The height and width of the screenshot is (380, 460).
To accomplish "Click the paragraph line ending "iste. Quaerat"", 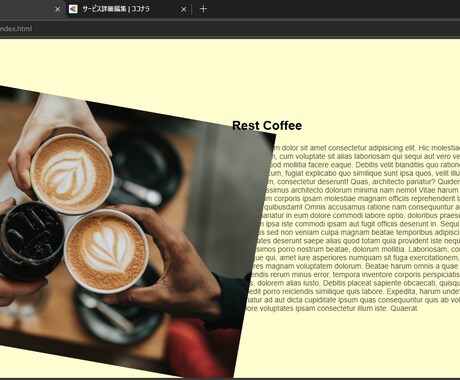I will coord(331,309).
